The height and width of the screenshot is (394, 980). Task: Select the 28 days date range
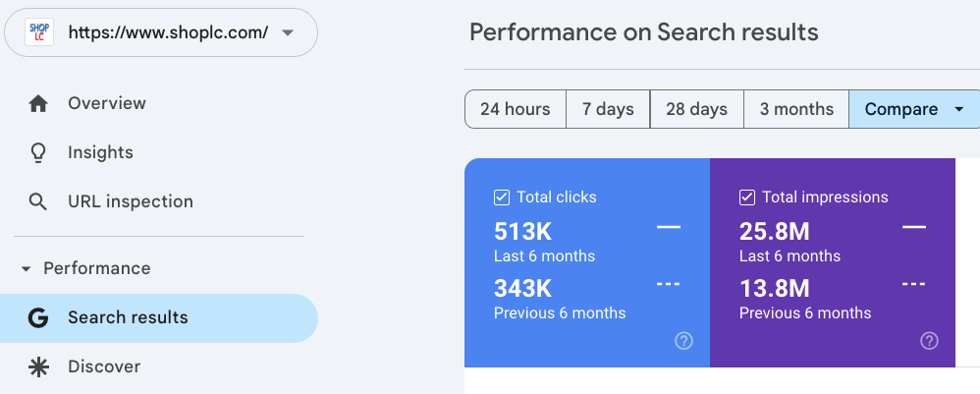click(696, 109)
